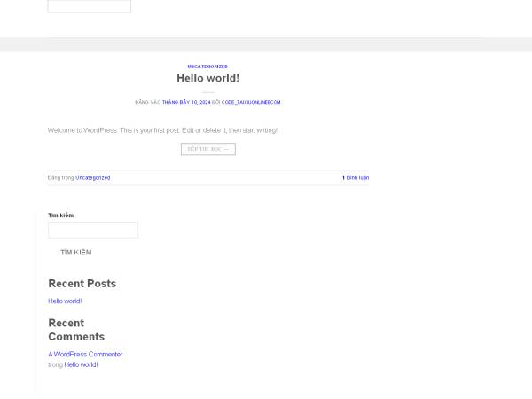532x399 pixels.
Task: Click the post date Tháng Bảy 10, 2024
Action: click(x=186, y=102)
